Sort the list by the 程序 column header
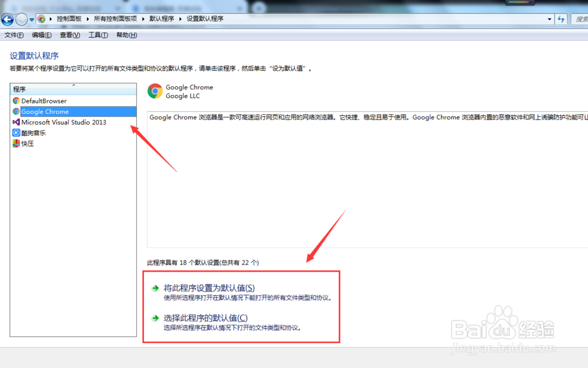The width and height of the screenshot is (588, 368). click(x=73, y=89)
